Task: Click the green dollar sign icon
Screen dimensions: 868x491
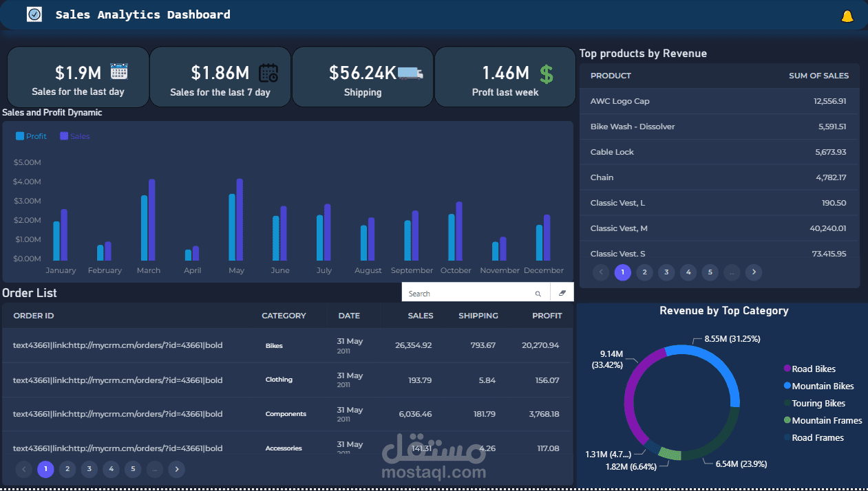Action: [x=547, y=74]
